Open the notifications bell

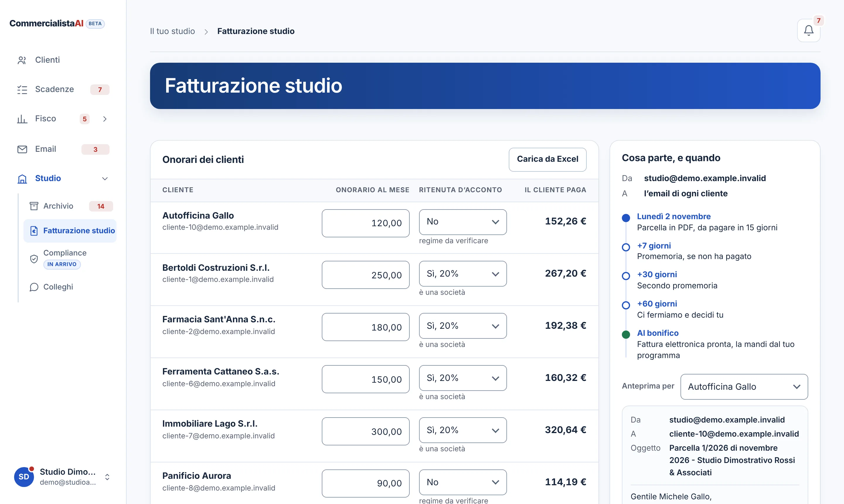point(808,30)
